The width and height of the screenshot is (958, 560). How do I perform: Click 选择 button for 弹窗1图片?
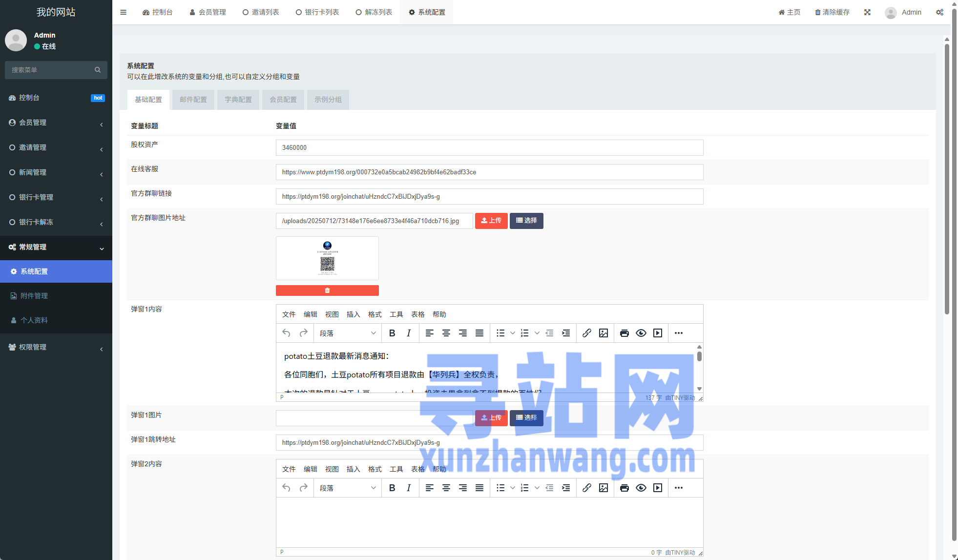click(526, 418)
